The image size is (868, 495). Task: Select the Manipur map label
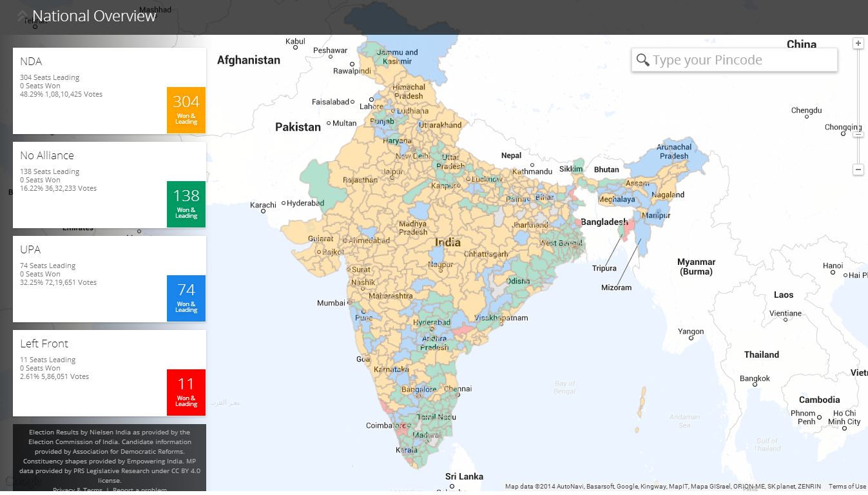[x=657, y=216]
